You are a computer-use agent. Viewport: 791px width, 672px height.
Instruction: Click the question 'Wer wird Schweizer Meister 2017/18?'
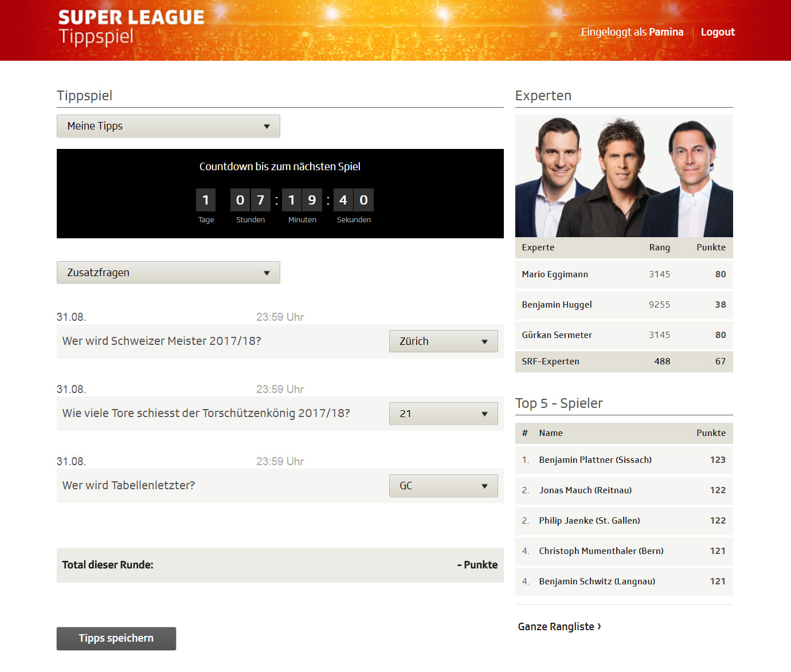162,341
